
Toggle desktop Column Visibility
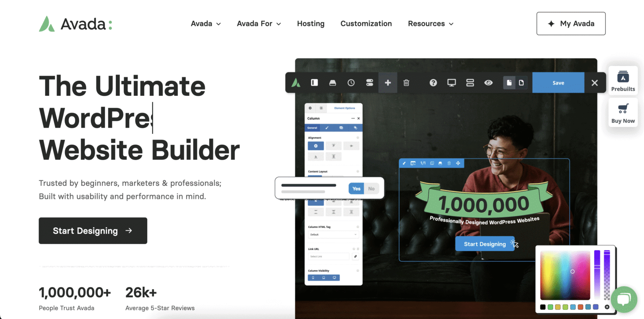(x=335, y=278)
